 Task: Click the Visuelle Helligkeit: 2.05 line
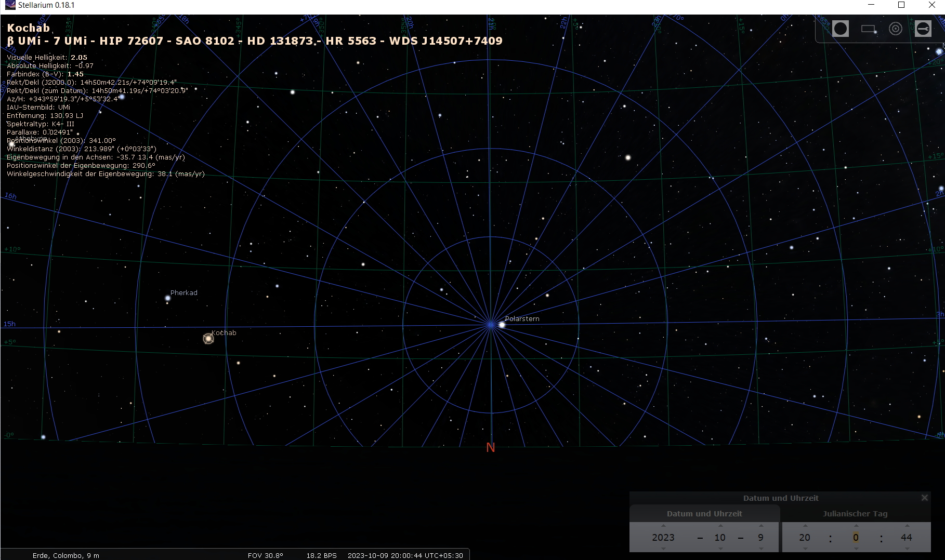[47, 57]
